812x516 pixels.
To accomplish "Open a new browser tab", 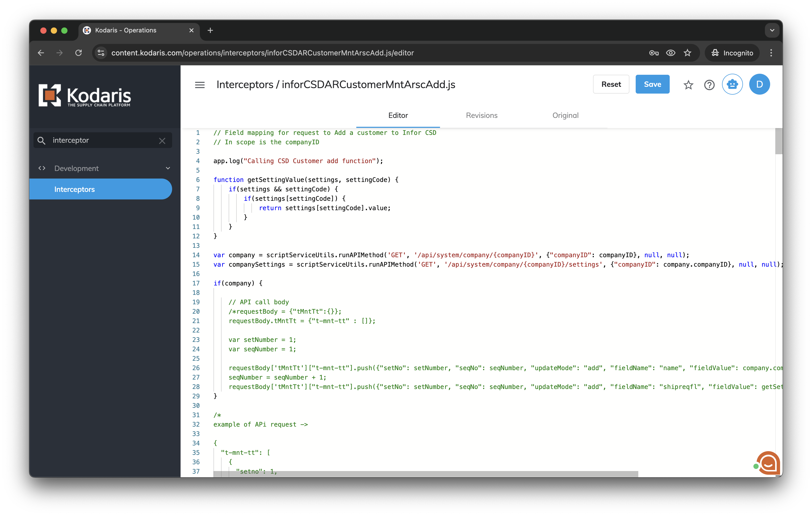I will (210, 30).
